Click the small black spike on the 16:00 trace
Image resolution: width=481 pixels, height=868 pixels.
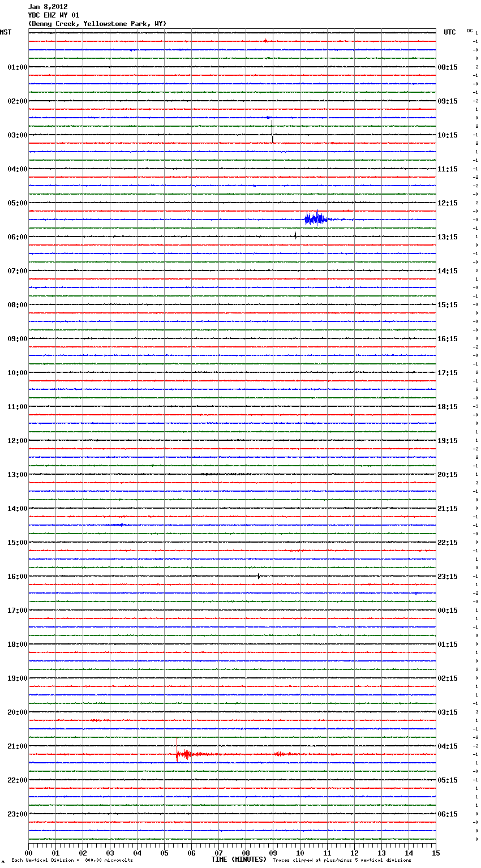click(x=259, y=576)
